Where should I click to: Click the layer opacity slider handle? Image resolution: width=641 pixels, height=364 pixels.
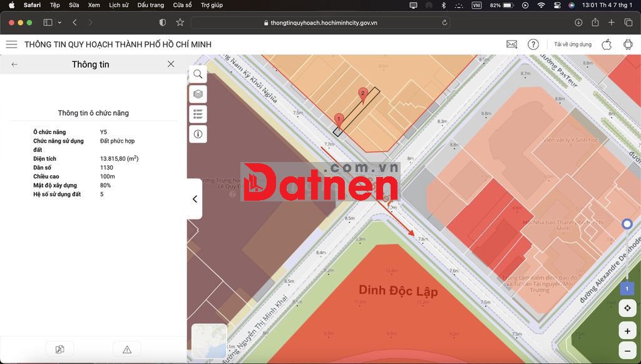point(627,224)
